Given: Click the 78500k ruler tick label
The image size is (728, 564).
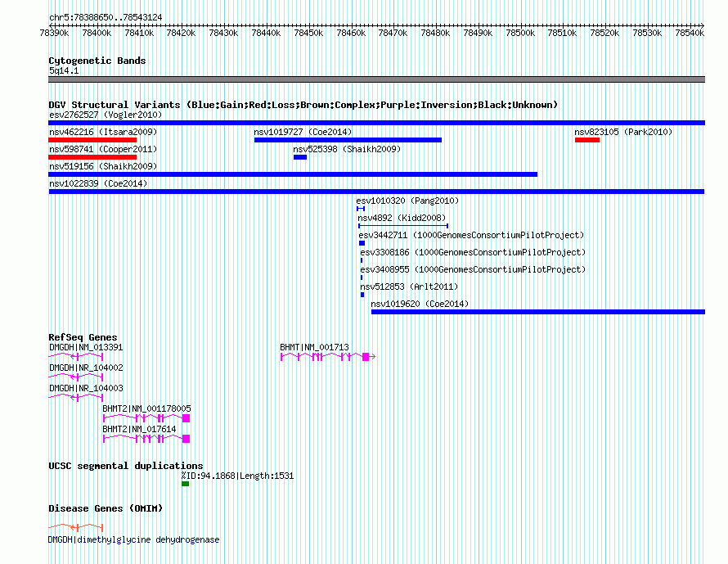Looking at the screenshot, I should click(520, 33).
